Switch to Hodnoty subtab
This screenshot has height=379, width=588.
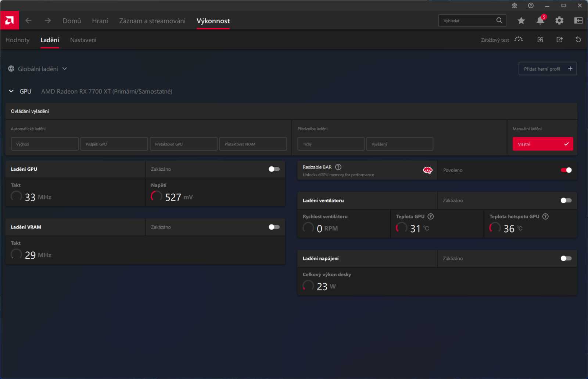(18, 40)
